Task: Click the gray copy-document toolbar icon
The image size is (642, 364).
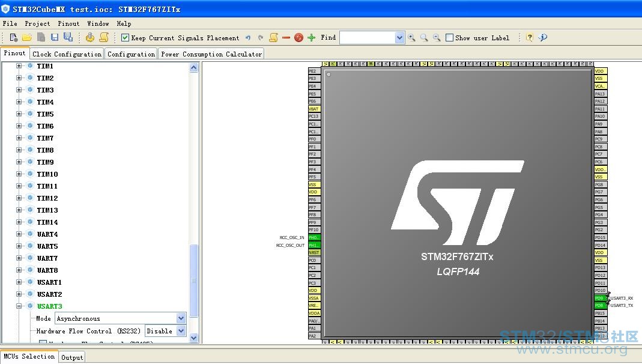Action: [41, 37]
